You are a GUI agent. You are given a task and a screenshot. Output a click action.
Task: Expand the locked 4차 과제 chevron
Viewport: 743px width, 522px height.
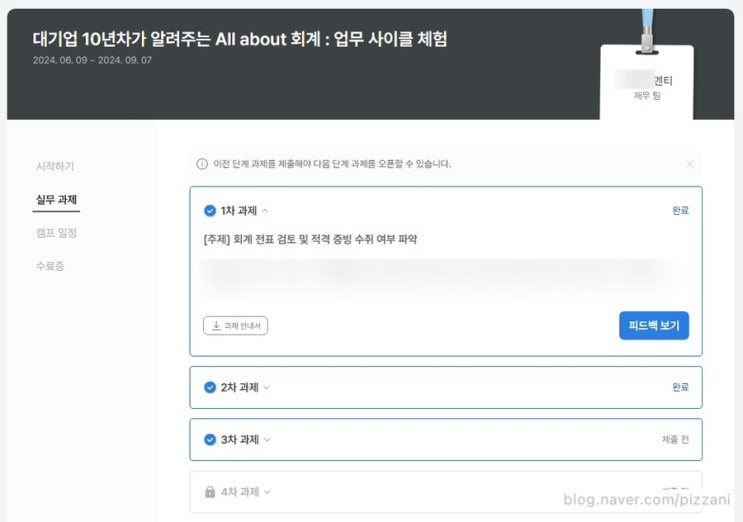coord(267,492)
